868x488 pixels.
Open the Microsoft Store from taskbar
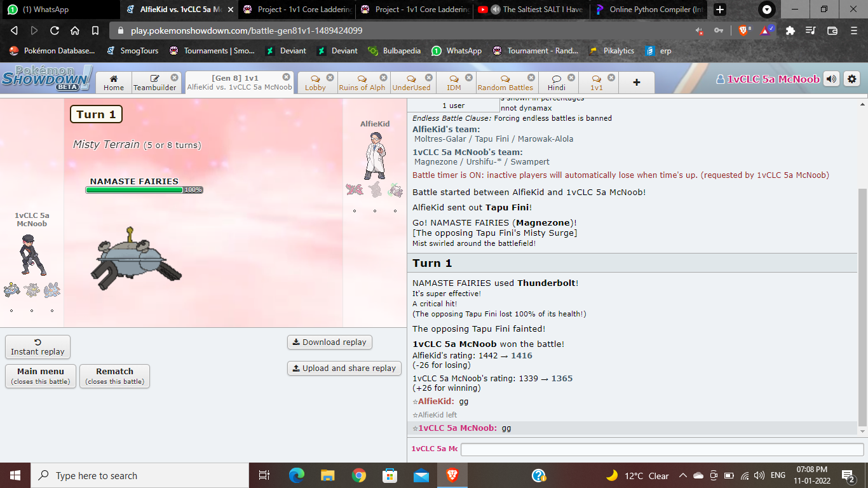coord(390,475)
